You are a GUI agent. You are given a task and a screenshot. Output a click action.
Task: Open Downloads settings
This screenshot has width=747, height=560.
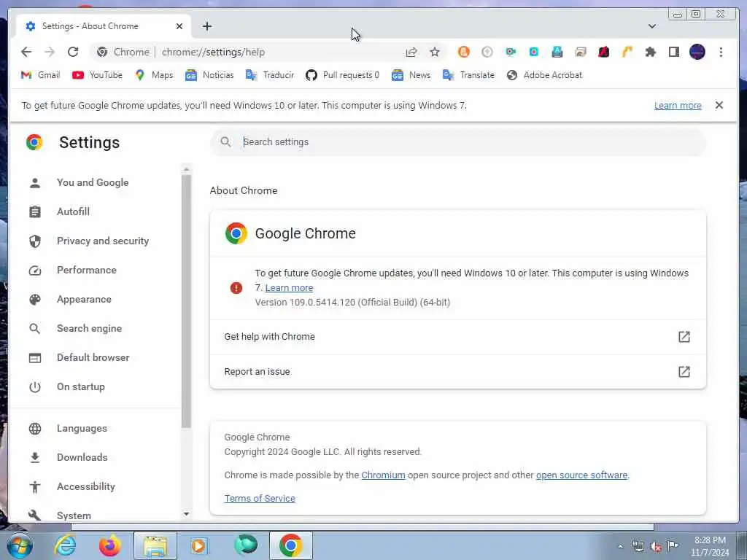(82, 458)
